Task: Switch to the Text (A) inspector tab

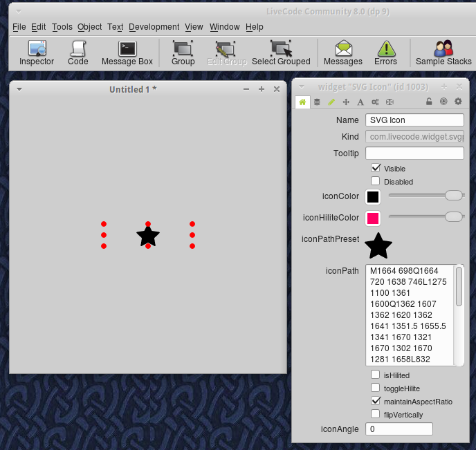Action: pos(360,102)
